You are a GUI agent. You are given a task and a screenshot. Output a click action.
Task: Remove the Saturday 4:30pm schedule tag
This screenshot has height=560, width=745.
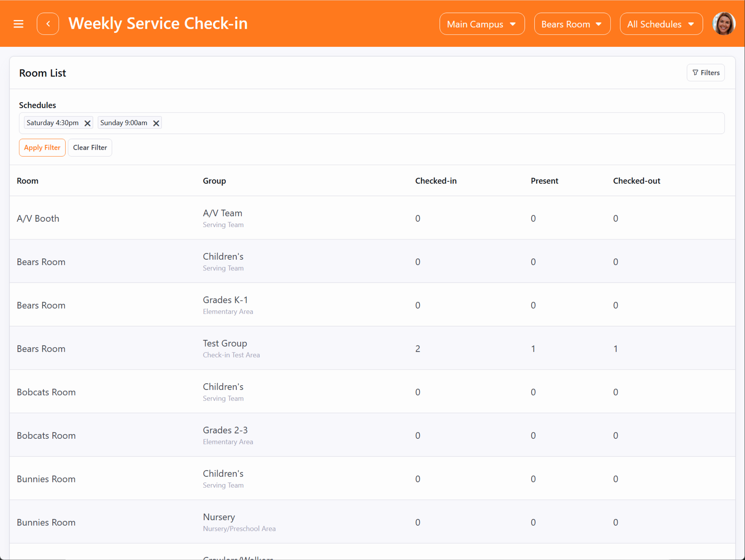[x=88, y=123]
